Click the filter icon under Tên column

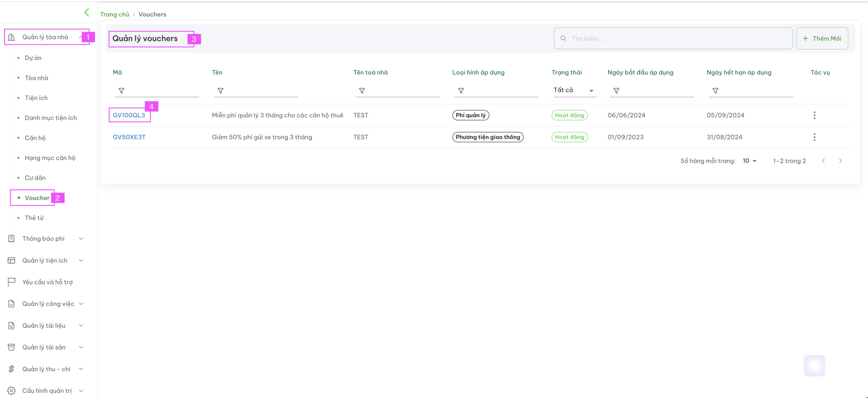221,91
